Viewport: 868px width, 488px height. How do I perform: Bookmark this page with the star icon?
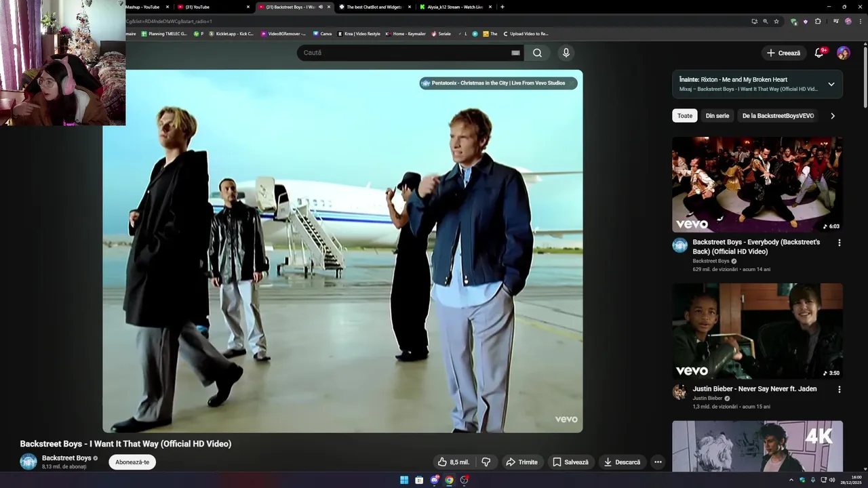776,22
